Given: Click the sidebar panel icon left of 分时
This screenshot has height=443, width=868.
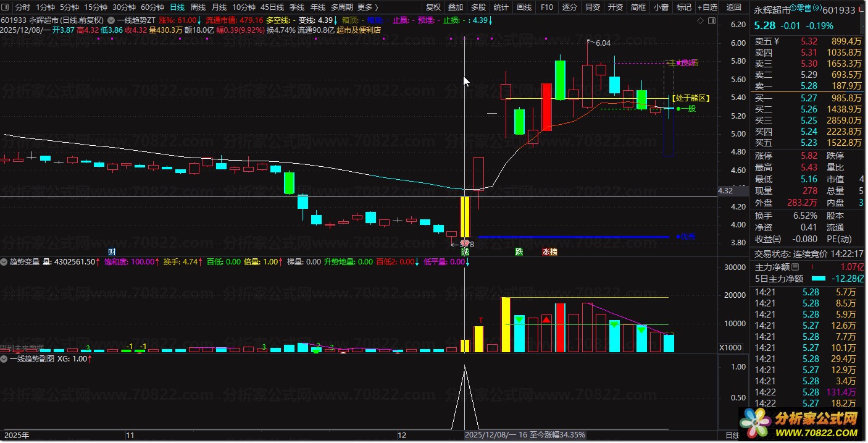Looking at the screenshot, I should (6, 7).
